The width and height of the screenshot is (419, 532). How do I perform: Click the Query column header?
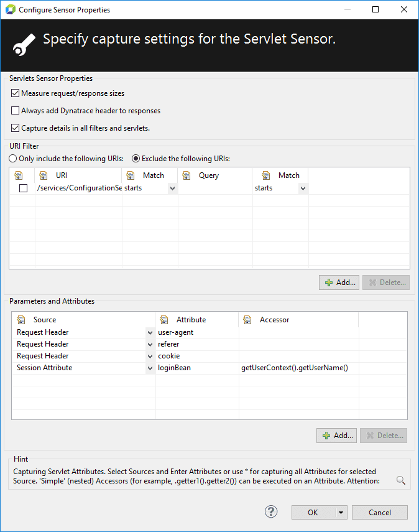pyautogui.click(x=215, y=175)
